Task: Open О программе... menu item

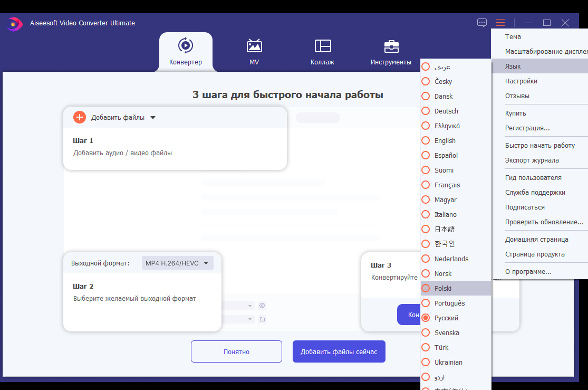Action: click(539, 272)
